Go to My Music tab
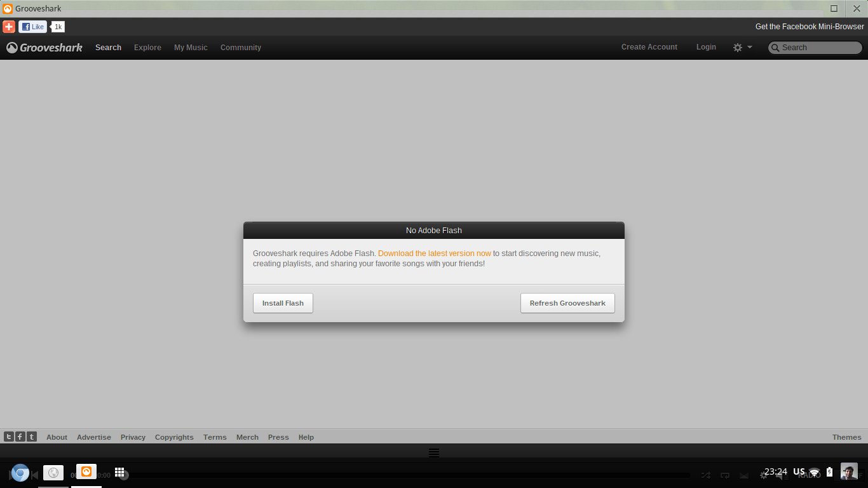Viewport: 868px width, 488px height. click(x=191, y=48)
